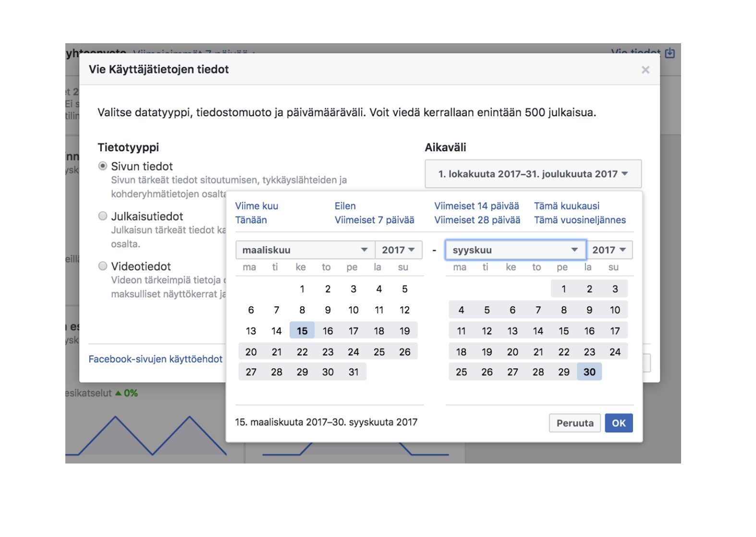The height and width of the screenshot is (537, 756).
Task: Select the Videotiedot radio button
Action: pos(103,266)
